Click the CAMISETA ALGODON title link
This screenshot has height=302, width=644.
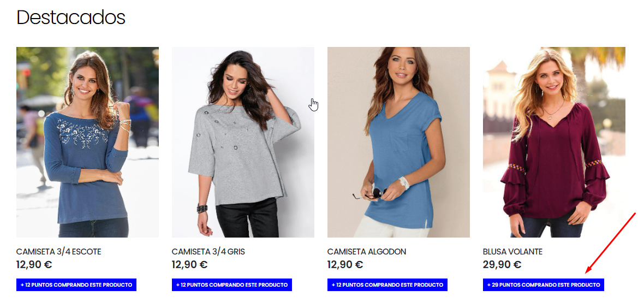coord(367,251)
